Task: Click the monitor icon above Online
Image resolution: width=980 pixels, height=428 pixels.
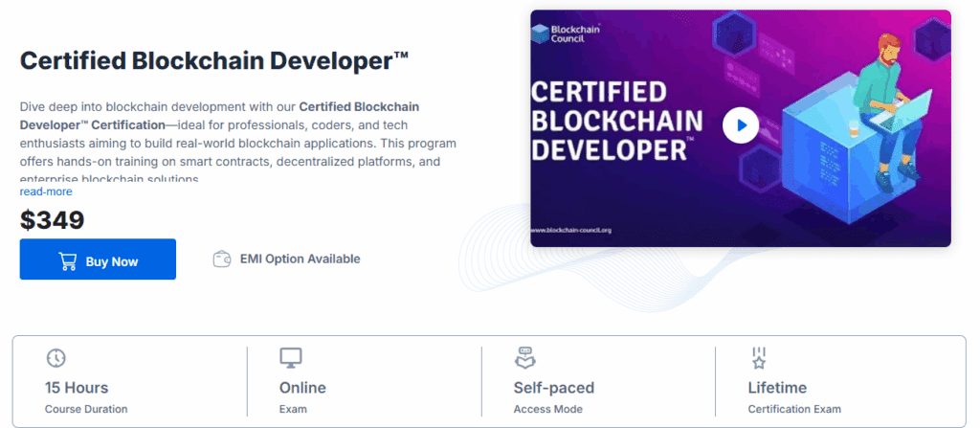Action: (x=291, y=358)
